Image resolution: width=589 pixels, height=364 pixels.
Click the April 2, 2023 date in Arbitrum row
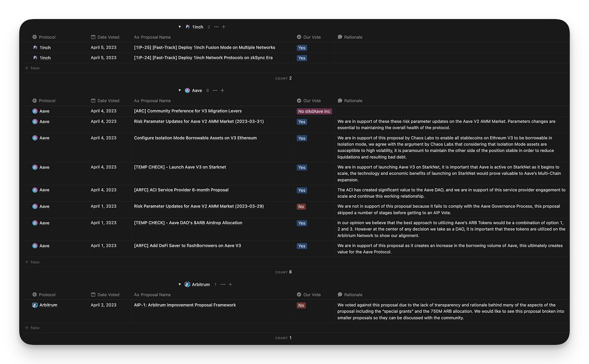click(x=104, y=305)
